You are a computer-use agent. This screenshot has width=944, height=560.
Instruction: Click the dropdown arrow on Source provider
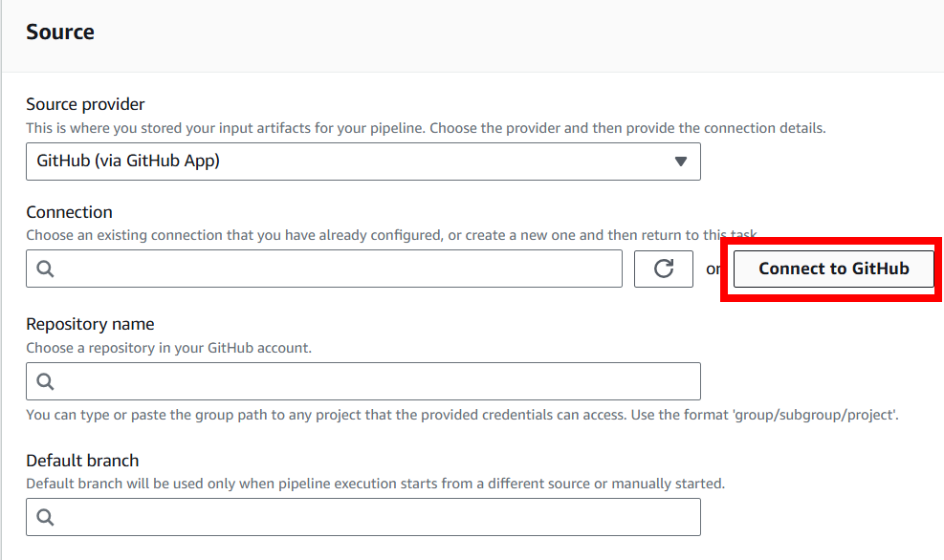682,162
